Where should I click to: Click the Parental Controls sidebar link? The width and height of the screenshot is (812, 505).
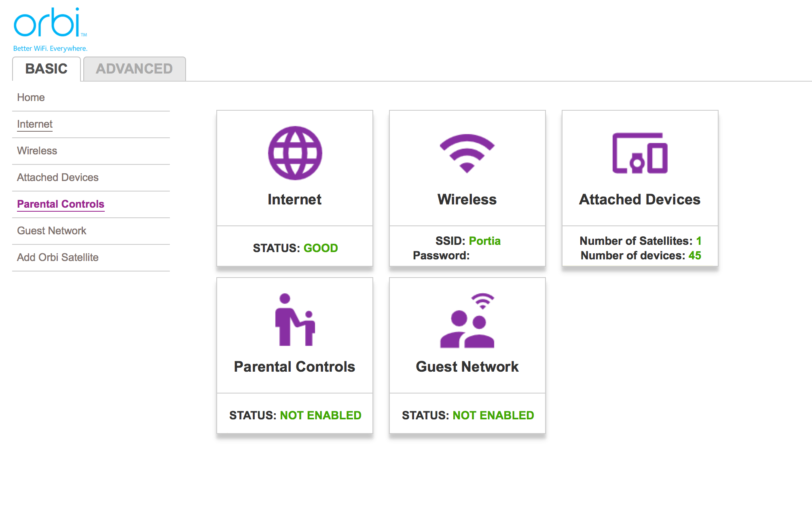click(61, 204)
